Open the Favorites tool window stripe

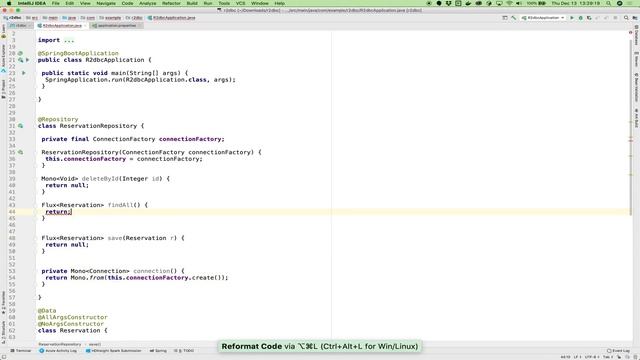click(3, 302)
